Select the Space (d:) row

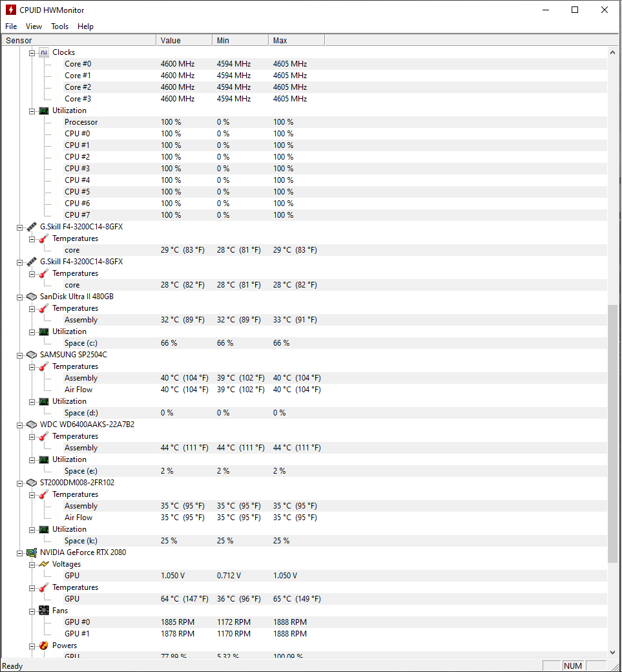335,413
